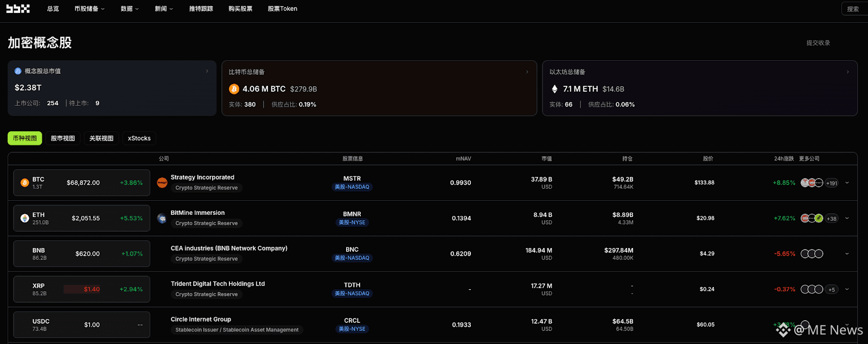Click the BBX logo
868x344 pixels.
click(x=18, y=9)
